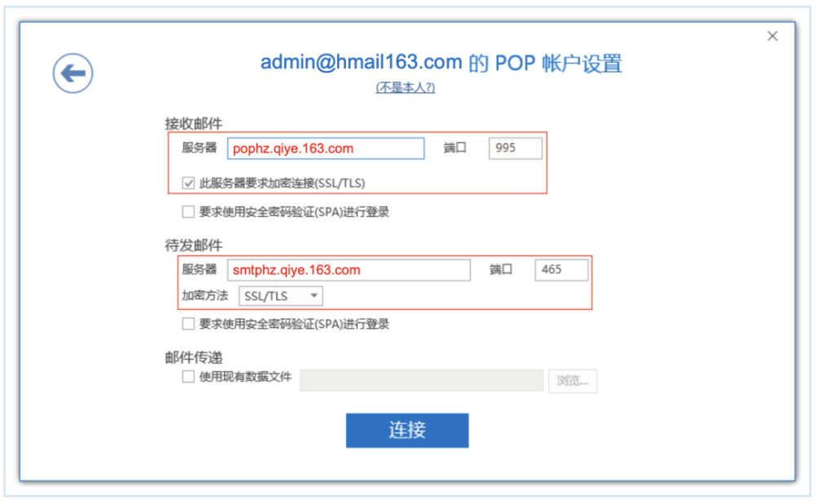The image size is (816, 504).
Task: Click the 邮件传递 section heading
Action: click(193, 357)
